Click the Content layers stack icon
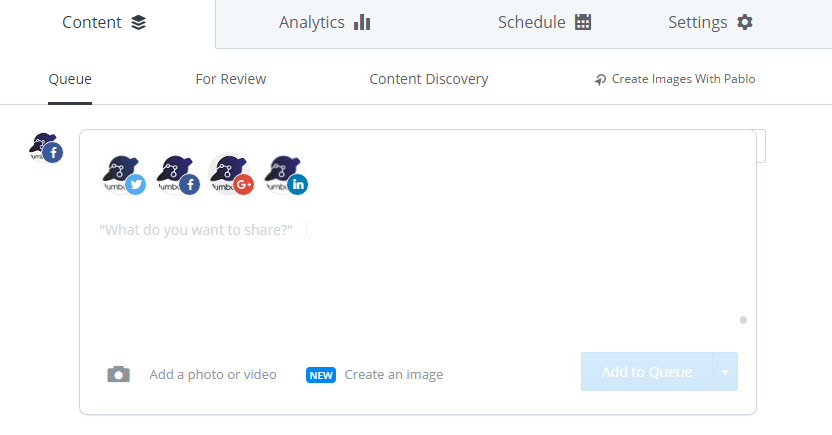Viewport: 832px width, 435px height. pos(138,22)
